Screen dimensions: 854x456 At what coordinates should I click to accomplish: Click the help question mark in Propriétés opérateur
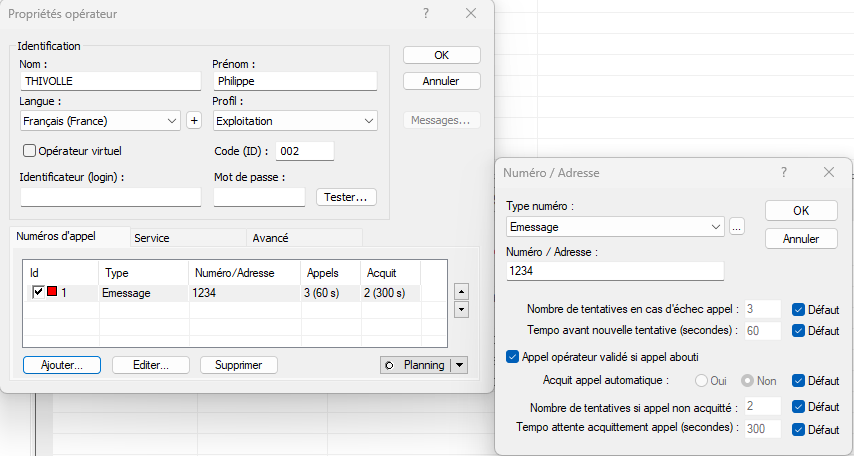[x=426, y=13]
